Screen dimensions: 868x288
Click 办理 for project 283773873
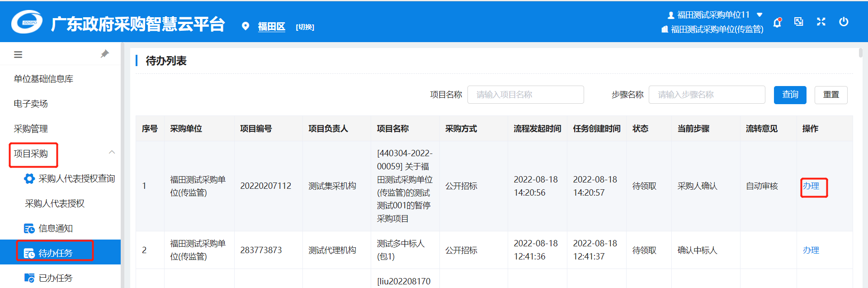click(811, 250)
